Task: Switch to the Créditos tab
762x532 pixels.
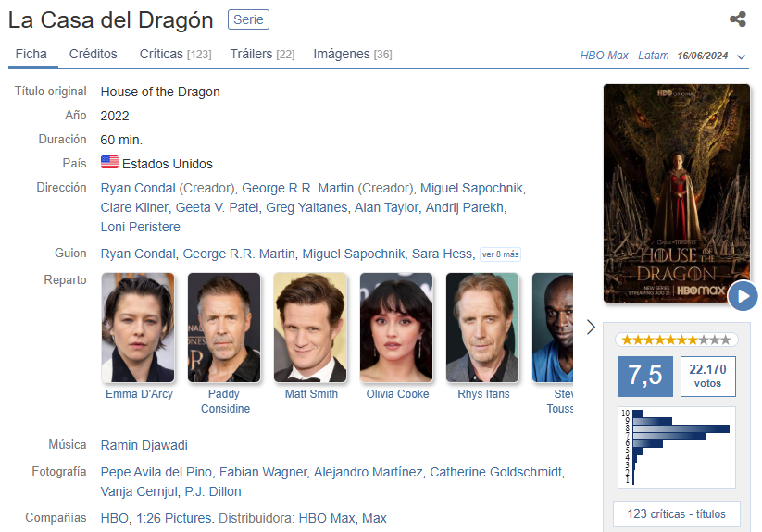Action: coord(94,55)
